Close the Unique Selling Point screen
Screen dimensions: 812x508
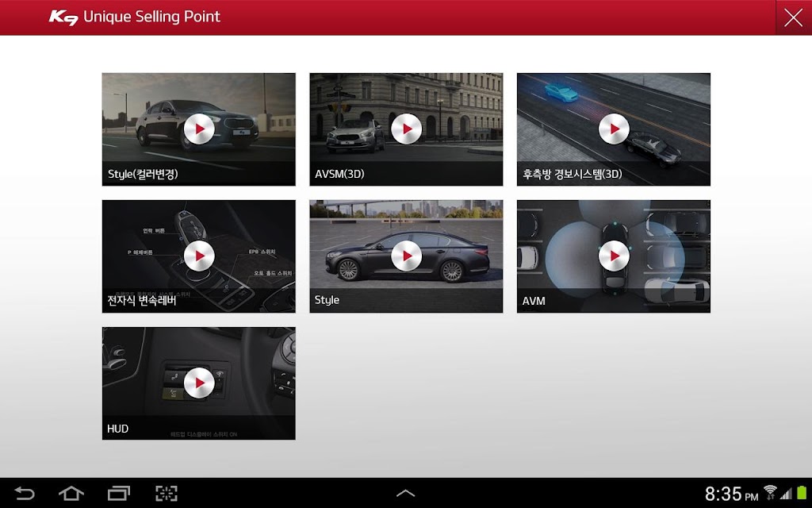pos(793,17)
